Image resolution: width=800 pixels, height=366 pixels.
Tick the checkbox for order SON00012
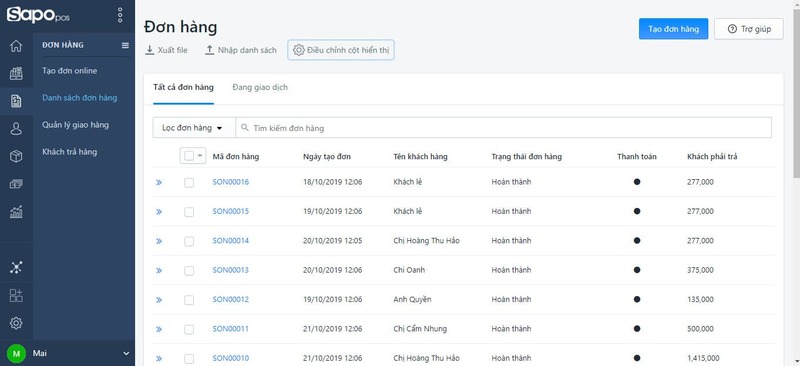(189, 300)
